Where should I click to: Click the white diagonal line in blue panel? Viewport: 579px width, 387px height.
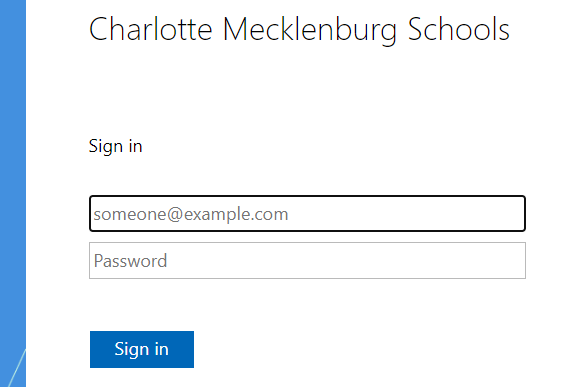pos(17,368)
